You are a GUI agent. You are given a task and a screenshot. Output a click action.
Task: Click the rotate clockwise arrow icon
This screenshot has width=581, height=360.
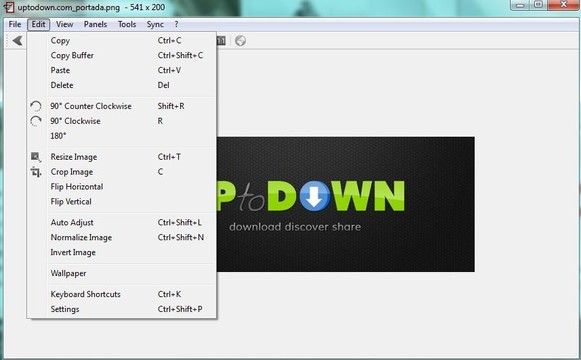(x=36, y=121)
